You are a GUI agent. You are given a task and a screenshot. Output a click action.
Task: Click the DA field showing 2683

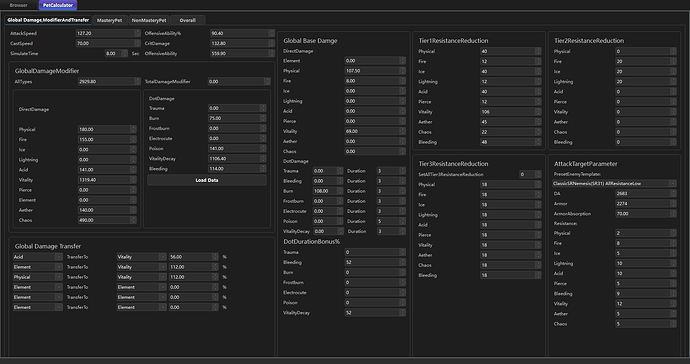tap(646, 194)
